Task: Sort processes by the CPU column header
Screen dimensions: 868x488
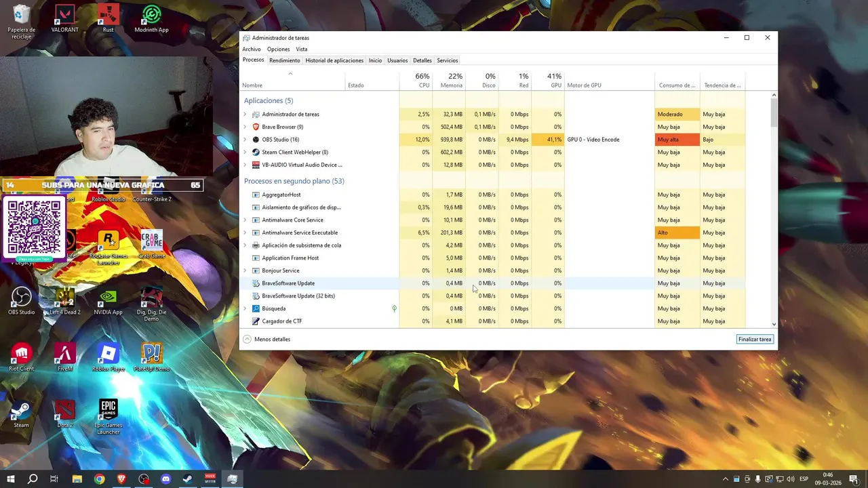Action: [416, 80]
